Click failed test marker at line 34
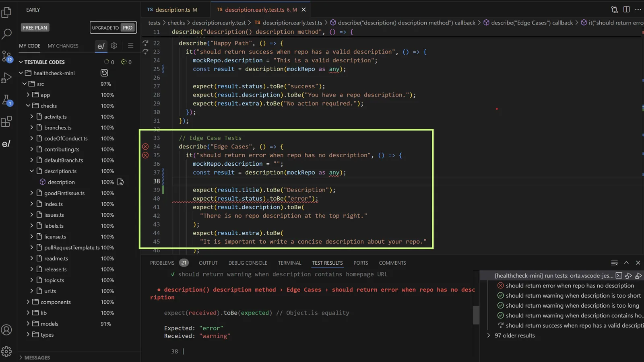 (145, 146)
